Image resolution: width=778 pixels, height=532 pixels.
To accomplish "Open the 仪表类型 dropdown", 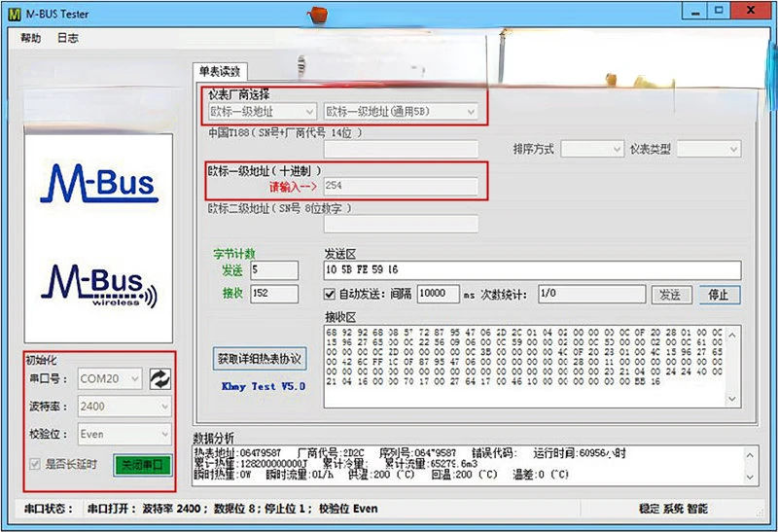I will pyautogui.click(x=709, y=149).
